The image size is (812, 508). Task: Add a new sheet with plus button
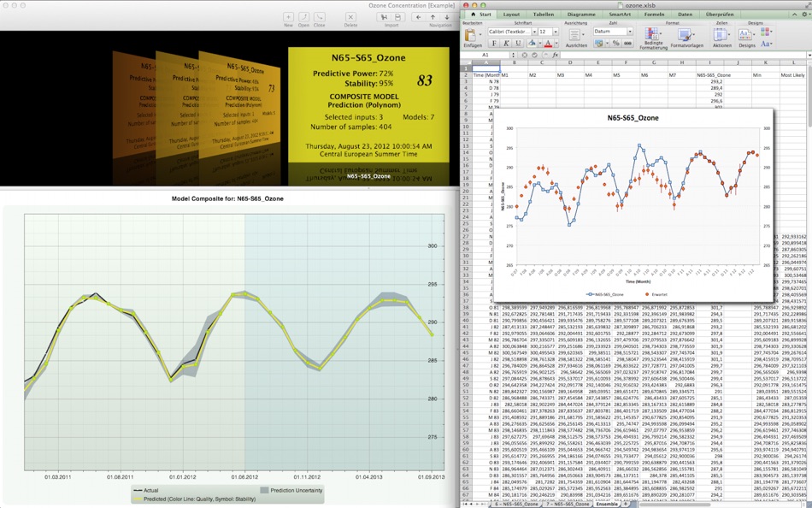626,504
